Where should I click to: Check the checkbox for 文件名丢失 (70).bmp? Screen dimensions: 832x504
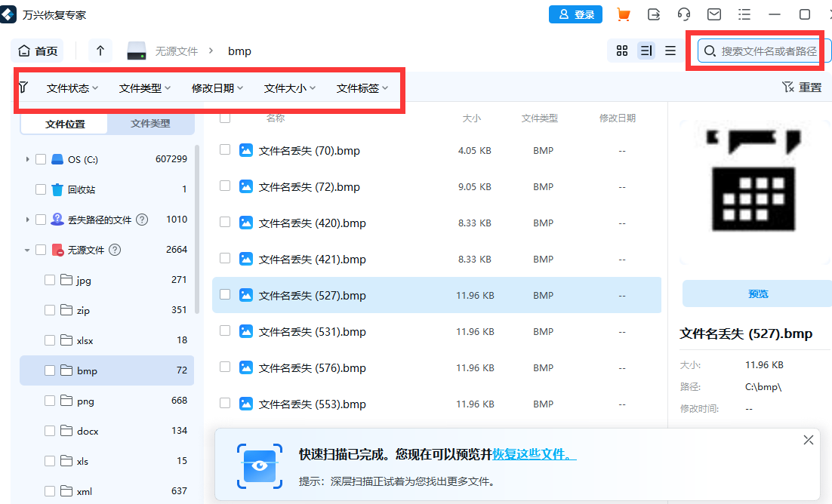click(224, 150)
